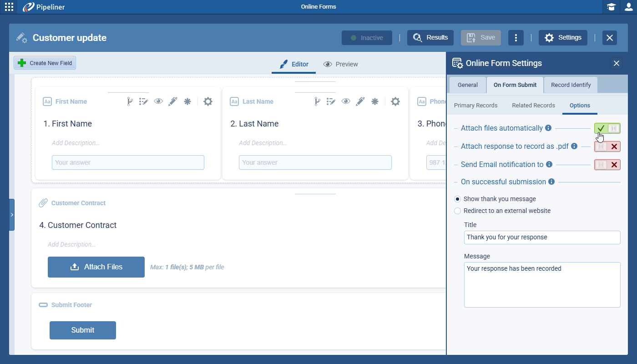This screenshot has width=637, height=364.
Task: Click the graduation cap help icon
Action: pos(611,7)
